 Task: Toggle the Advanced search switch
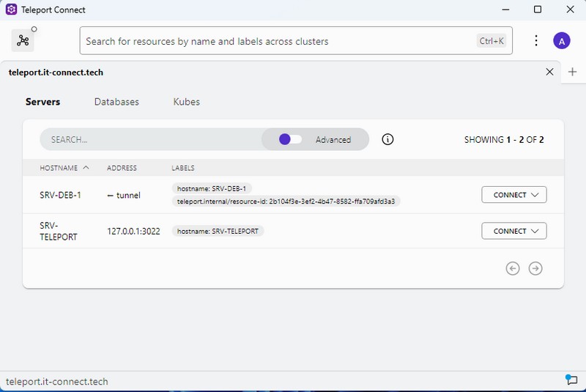[x=290, y=139]
